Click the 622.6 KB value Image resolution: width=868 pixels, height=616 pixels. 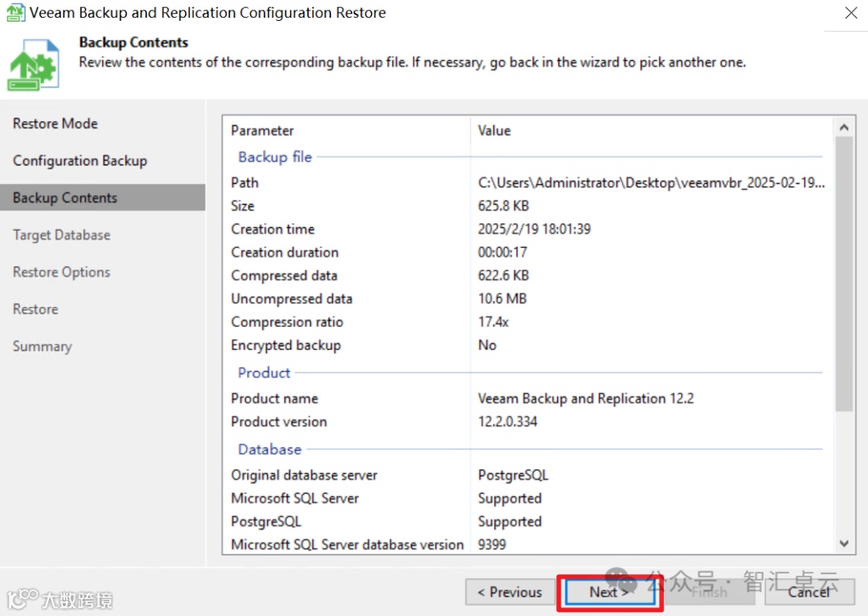click(503, 275)
